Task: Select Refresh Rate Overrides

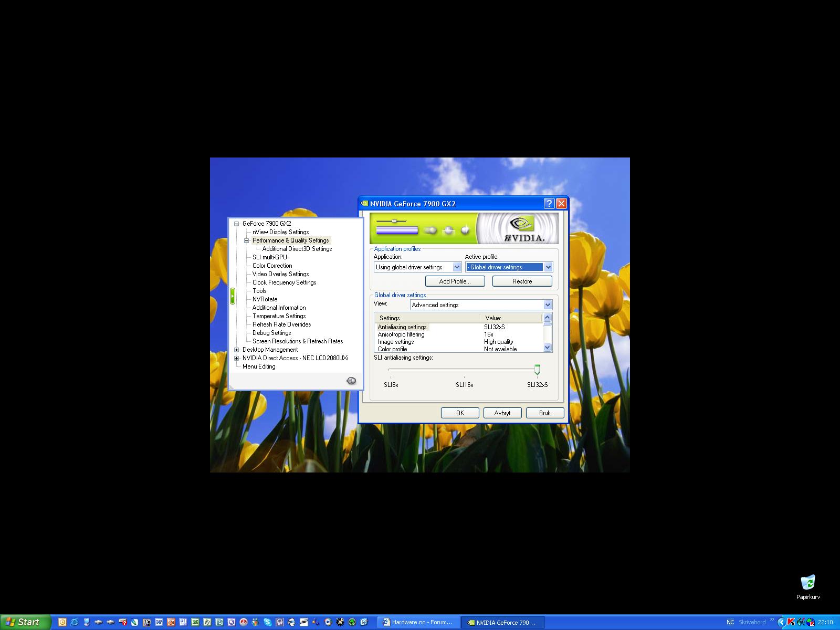Action: click(281, 324)
